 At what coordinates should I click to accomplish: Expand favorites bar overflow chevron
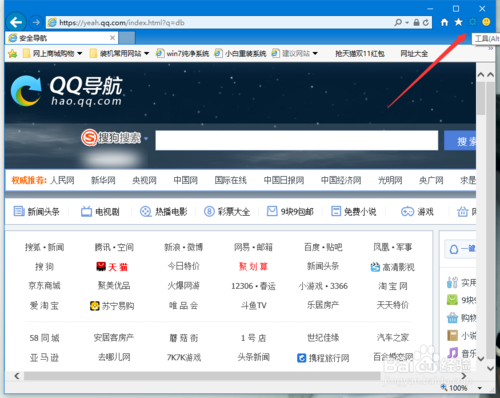coord(491,49)
